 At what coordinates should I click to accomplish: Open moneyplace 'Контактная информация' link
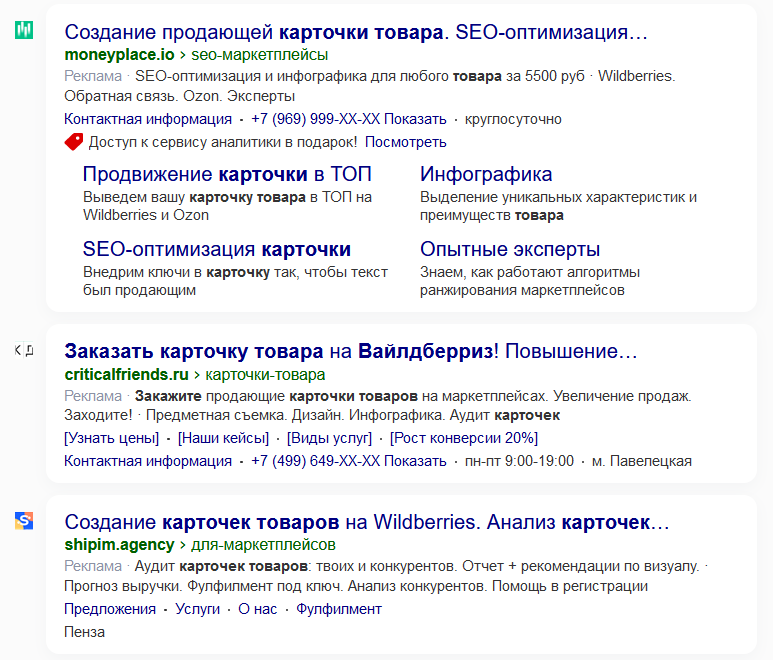pyautogui.click(x=147, y=119)
